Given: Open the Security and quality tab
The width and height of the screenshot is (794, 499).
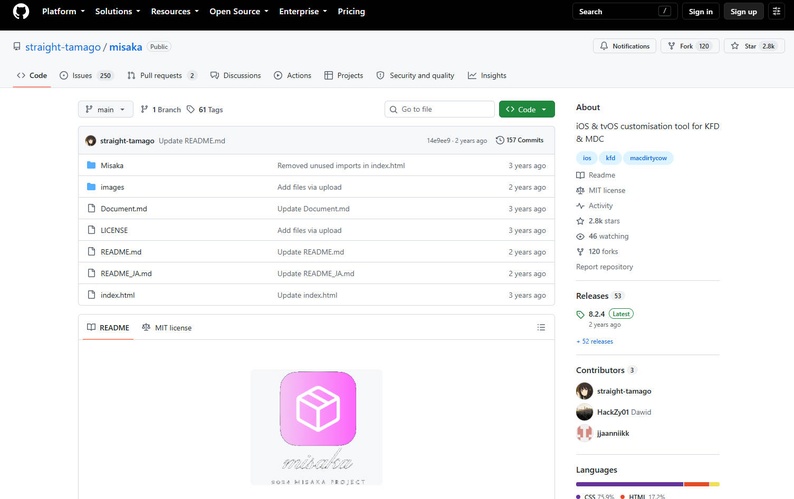Looking at the screenshot, I should pyautogui.click(x=415, y=75).
